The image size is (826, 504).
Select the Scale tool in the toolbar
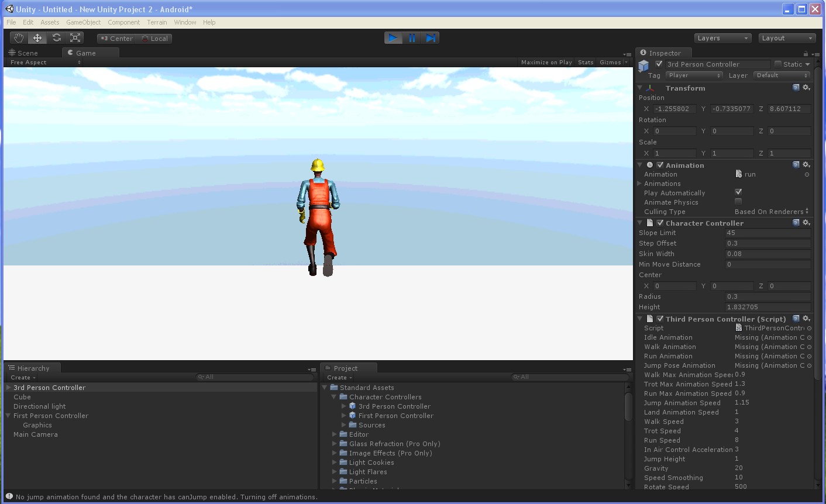pos(75,38)
